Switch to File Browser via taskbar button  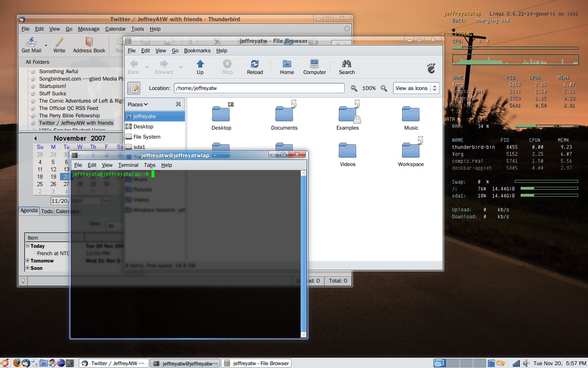[x=256, y=363]
